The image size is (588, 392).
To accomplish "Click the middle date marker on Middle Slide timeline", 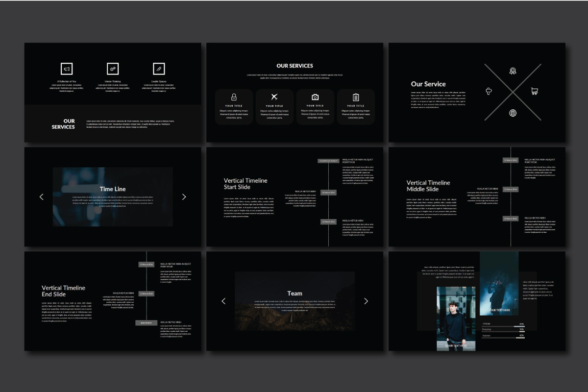I will [511, 189].
